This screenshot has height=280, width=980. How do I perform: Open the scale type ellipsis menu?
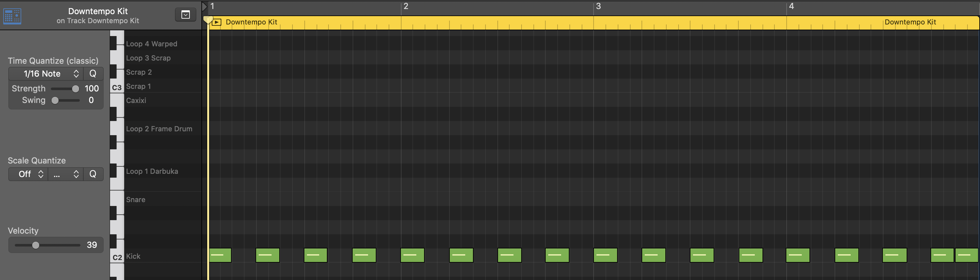click(x=66, y=174)
